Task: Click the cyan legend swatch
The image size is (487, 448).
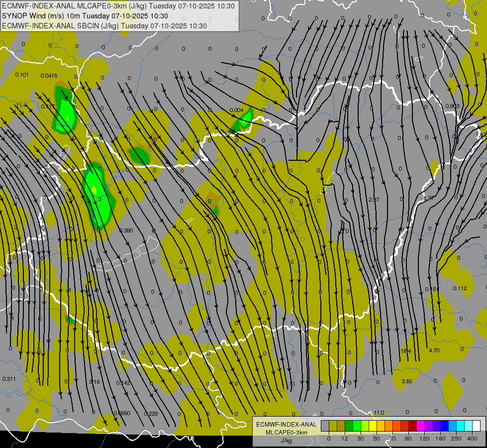Action: pyautogui.click(x=460, y=426)
